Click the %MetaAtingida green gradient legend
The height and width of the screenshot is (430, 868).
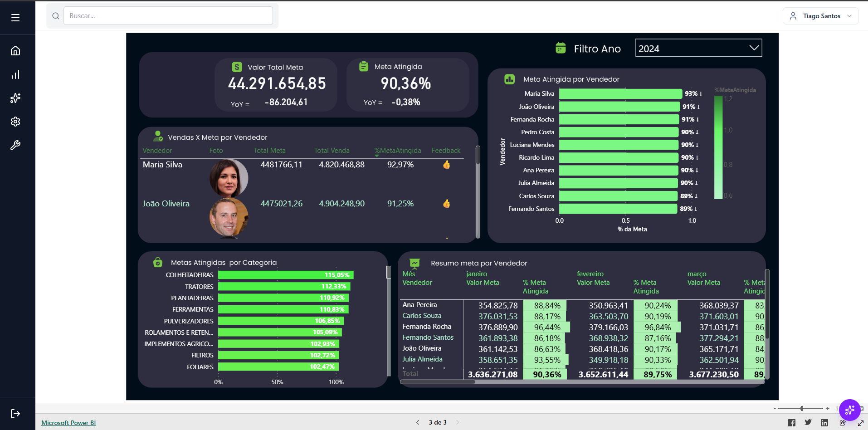(x=718, y=147)
